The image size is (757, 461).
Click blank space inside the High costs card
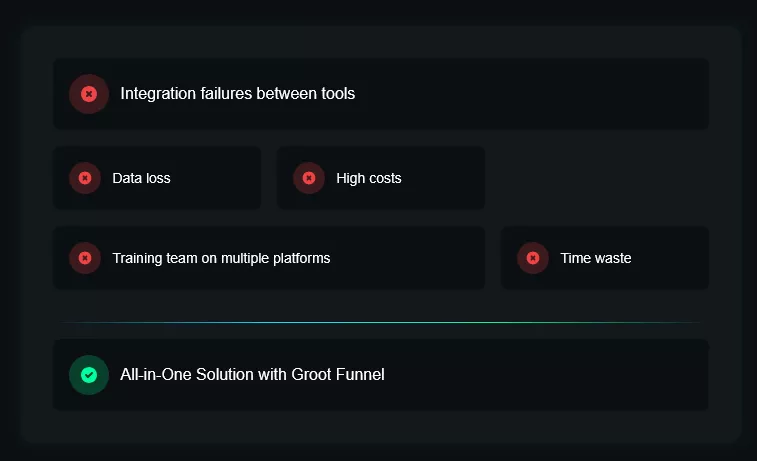pos(445,178)
